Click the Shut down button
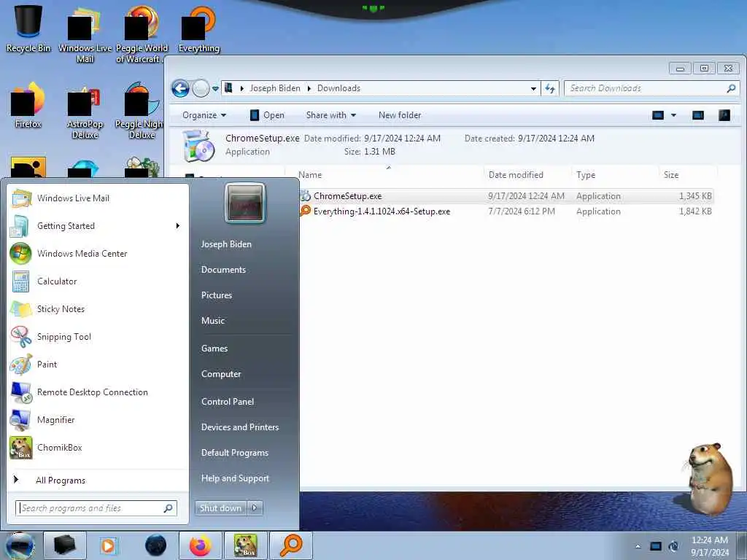The width and height of the screenshot is (747, 560). (x=221, y=508)
